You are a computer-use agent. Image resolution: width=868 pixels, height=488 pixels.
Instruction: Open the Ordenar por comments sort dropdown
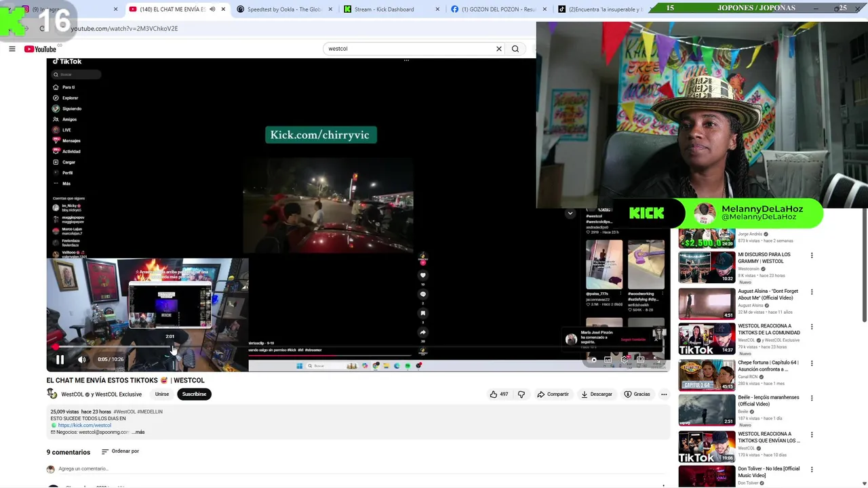120,451
